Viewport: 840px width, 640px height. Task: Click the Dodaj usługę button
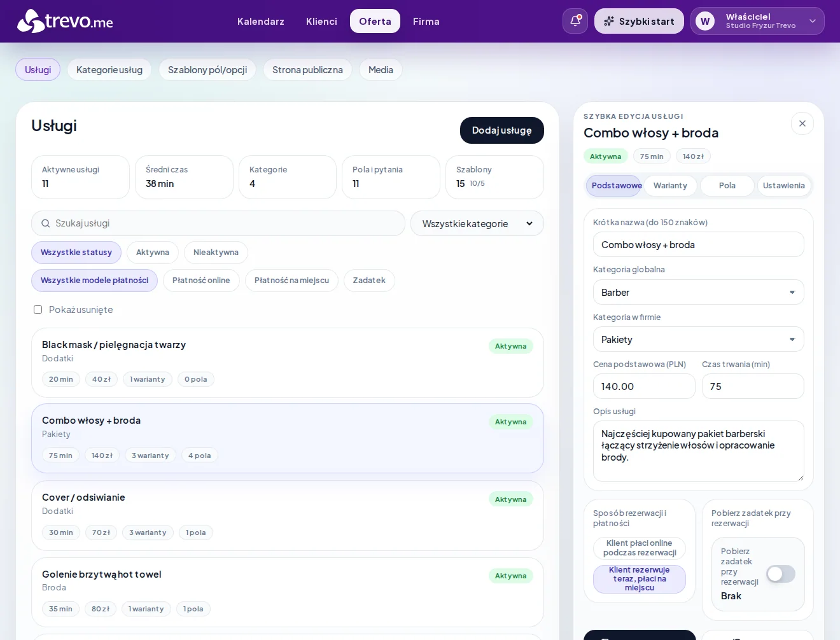click(502, 130)
